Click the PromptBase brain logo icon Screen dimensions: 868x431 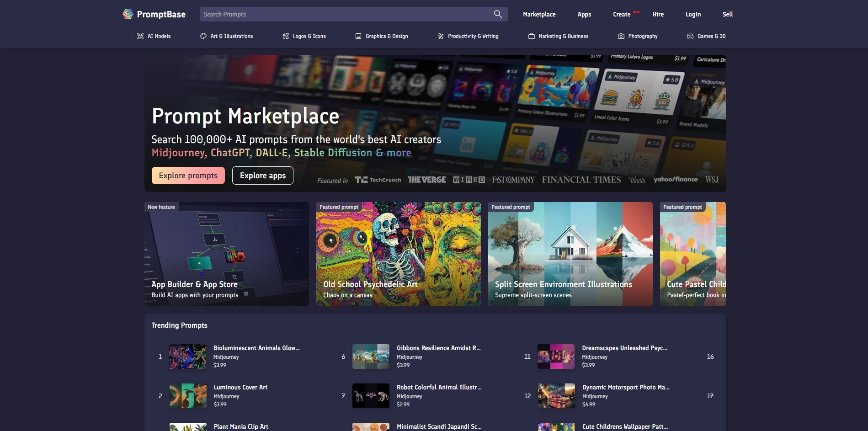coord(128,14)
